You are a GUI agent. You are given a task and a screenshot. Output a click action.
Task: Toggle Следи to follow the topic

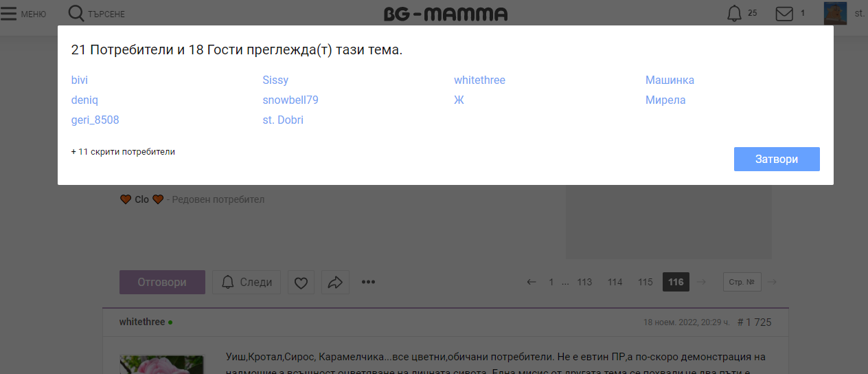click(247, 282)
